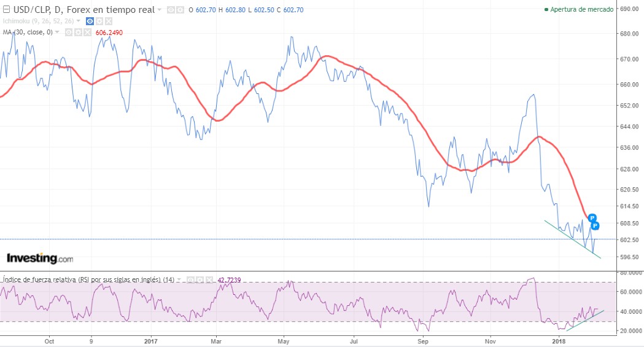Expand the MA (30, close, 0) dropdown arrow
This screenshot has width=644, height=347.
58,32
